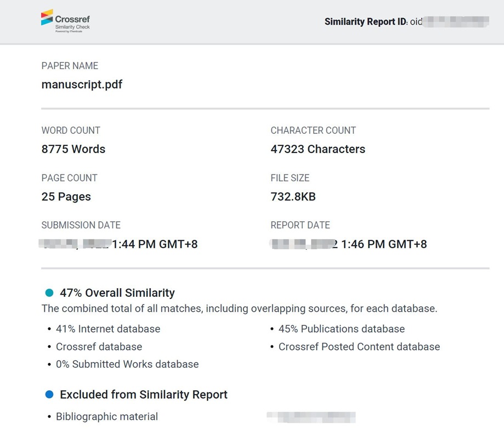Click the 732.8KB file size value
Screen dimensions: 504x439
coord(293,196)
